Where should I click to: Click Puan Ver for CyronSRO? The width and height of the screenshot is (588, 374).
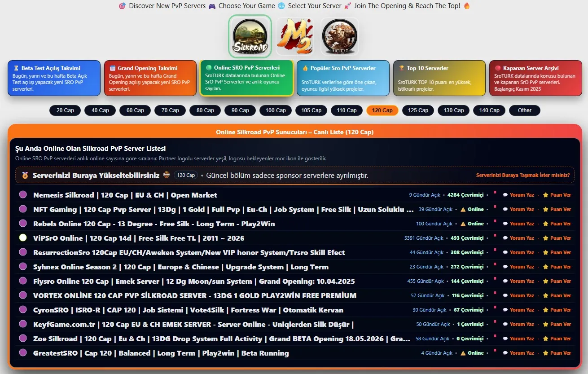557,310
